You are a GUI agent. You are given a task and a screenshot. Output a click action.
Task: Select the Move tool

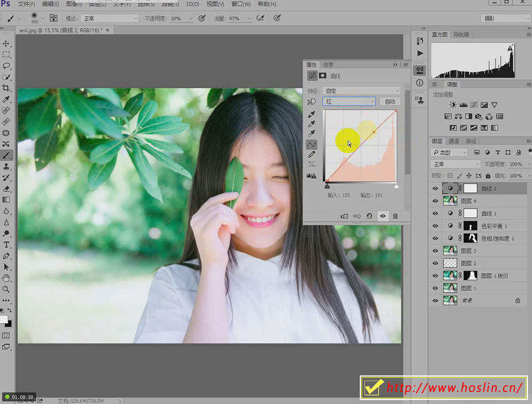tap(6, 44)
